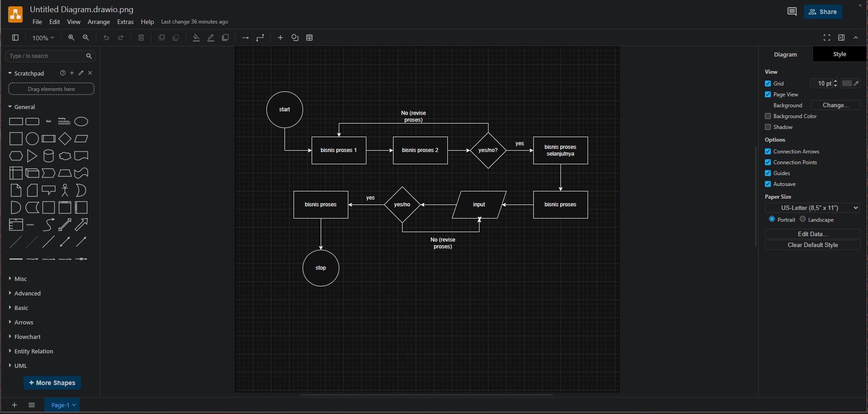Viewport: 868px width, 414px height.
Task: Open the comments icon
Action: tap(792, 12)
